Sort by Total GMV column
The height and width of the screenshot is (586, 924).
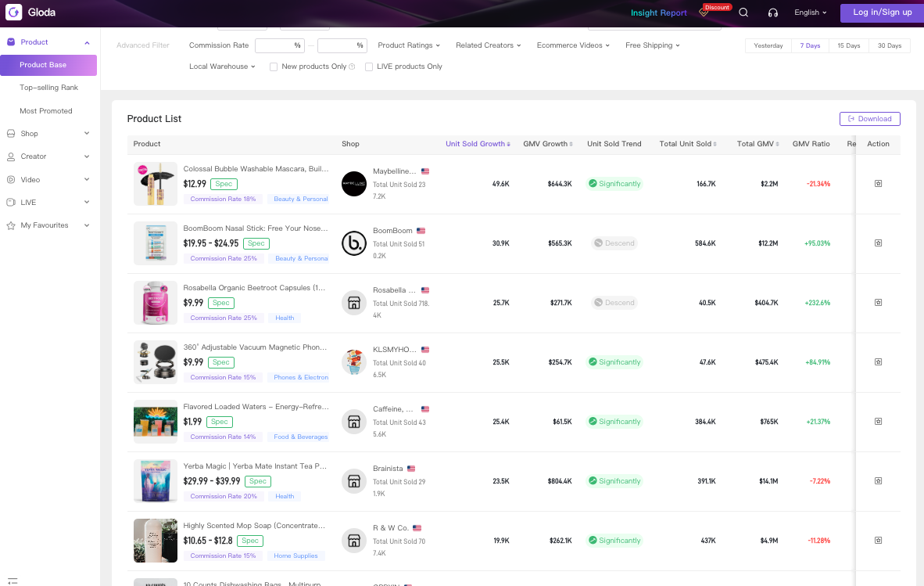757,144
